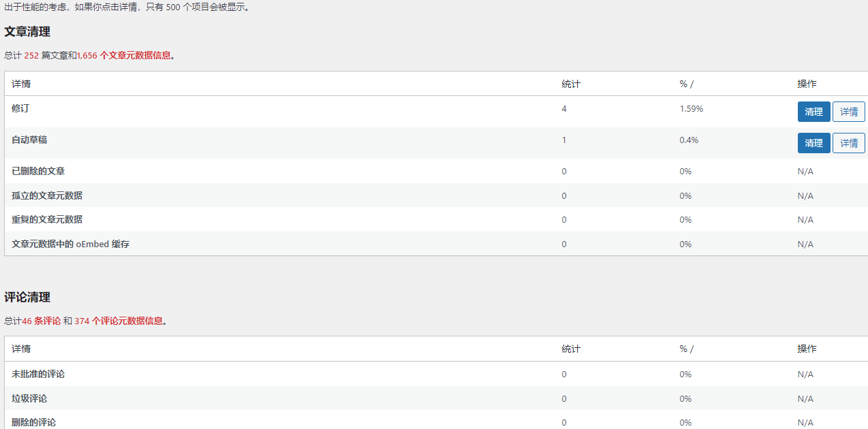Screen dimensions: 868x429
Task: Click the count 1 in 自动草稿 row
Action: [564, 140]
